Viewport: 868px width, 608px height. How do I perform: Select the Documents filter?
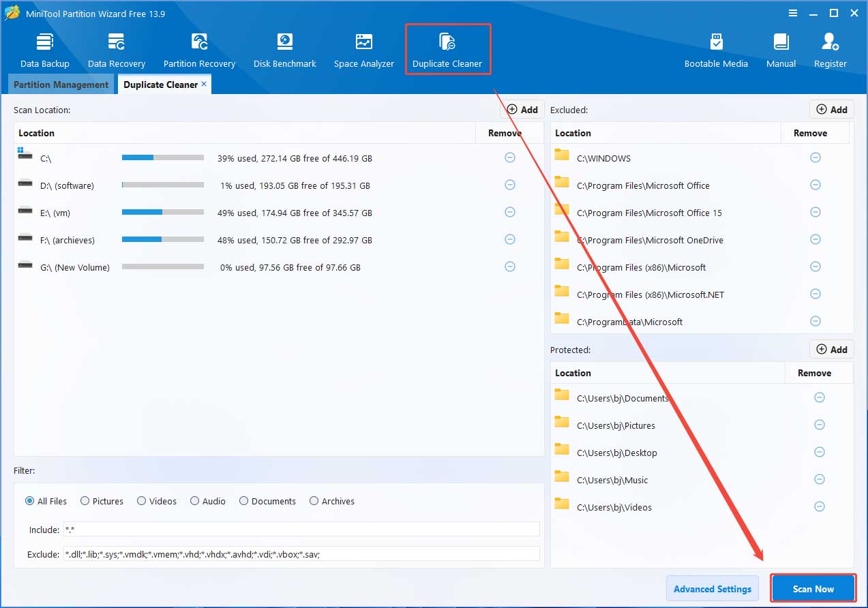pyautogui.click(x=267, y=501)
